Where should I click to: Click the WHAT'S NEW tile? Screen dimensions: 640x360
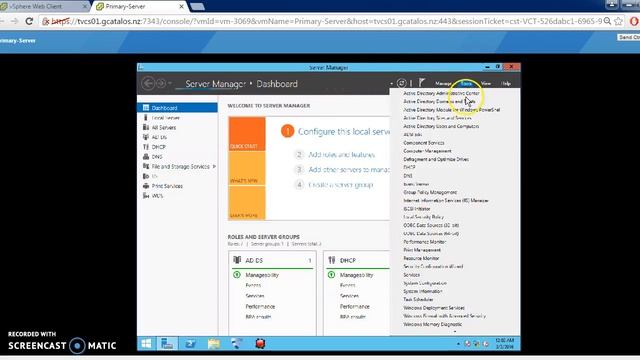point(247,168)
